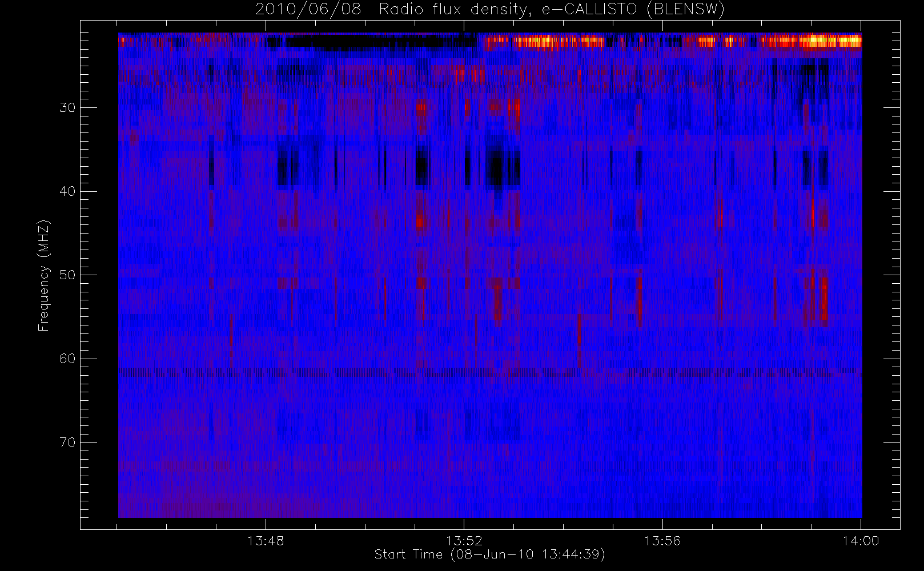
Task: Click the plot title '2010/06/08 Radio flux density'
Action: point(490,10)
